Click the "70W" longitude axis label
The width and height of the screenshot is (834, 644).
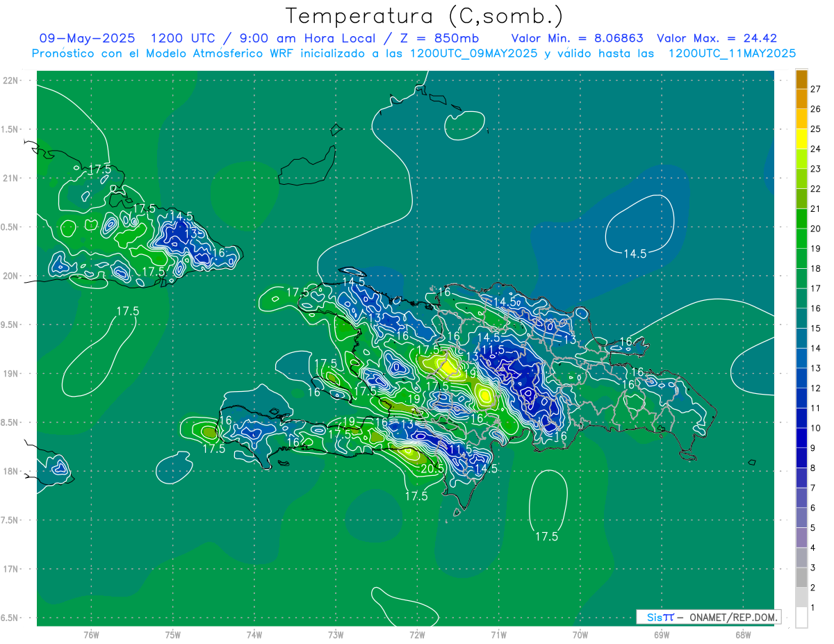pyautogui.click(x=580, y=634)
